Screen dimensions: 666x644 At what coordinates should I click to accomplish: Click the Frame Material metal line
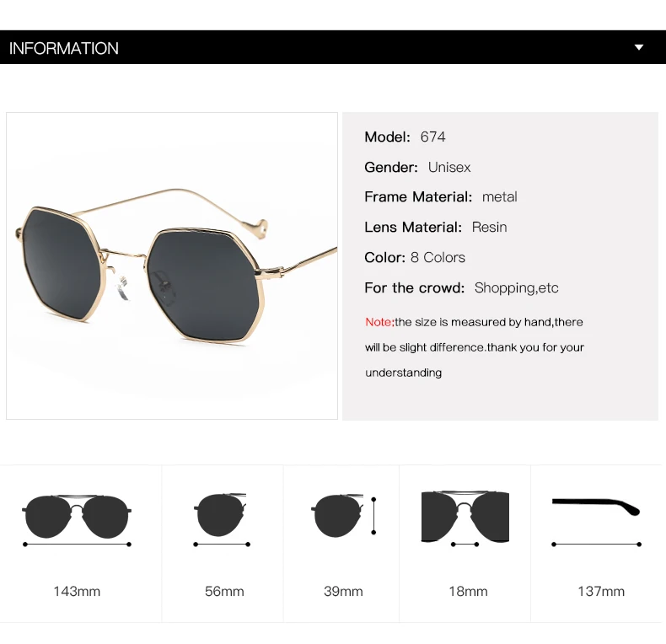pos(441,197)
